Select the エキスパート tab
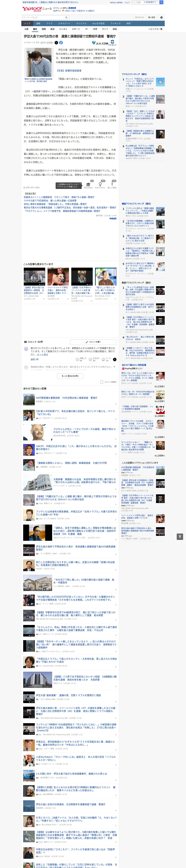 tap(64, 23)
